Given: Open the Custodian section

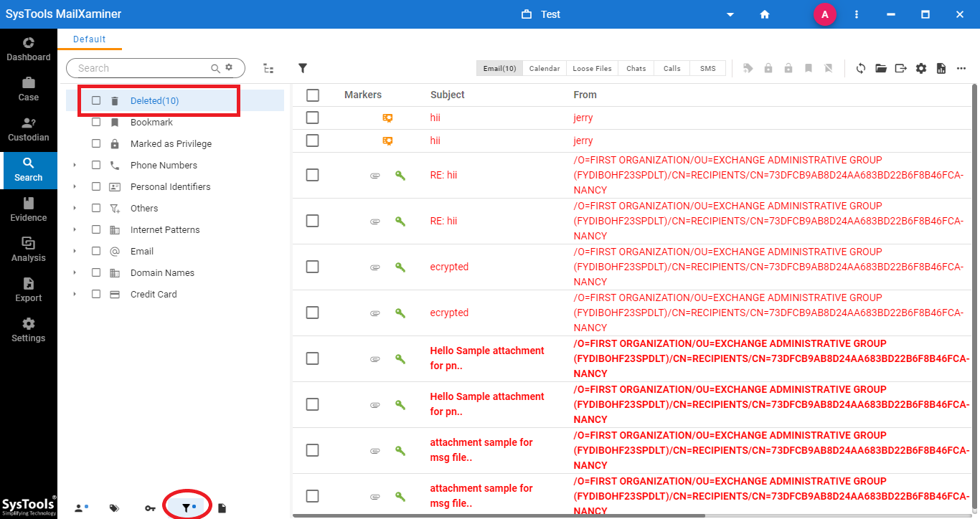Looking at the screenshot, I should 29,129.
